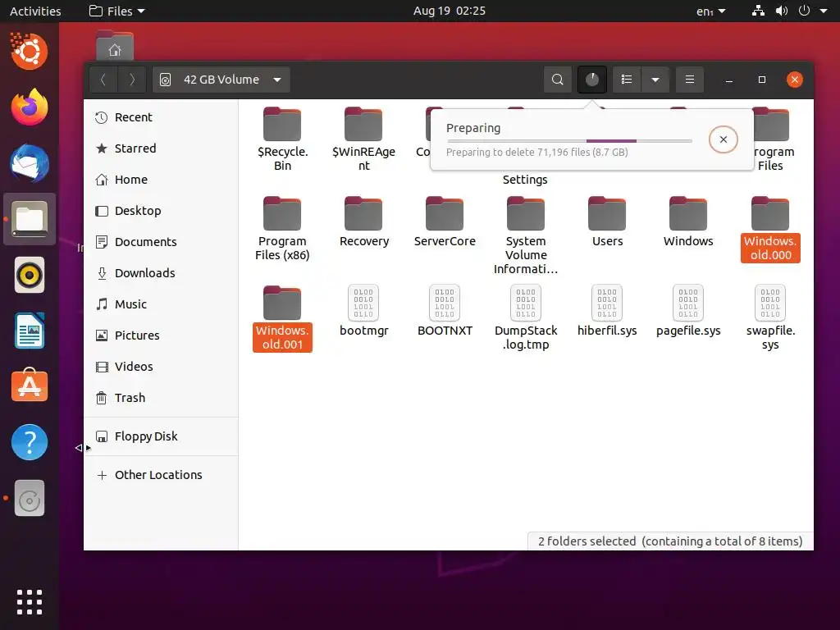Click the status text '2 folders selected'
The width and height of the screenshot is (840, 630).
[x=587, y=541]
